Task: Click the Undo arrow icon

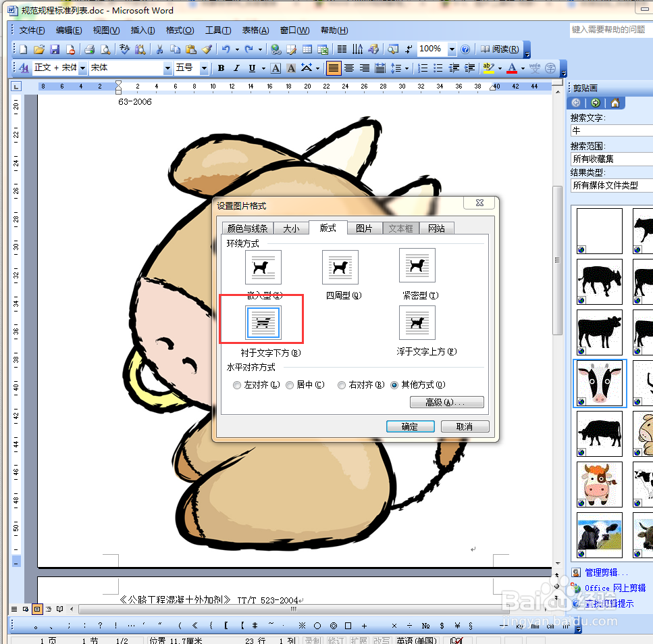Action: (x=226, y=49)
